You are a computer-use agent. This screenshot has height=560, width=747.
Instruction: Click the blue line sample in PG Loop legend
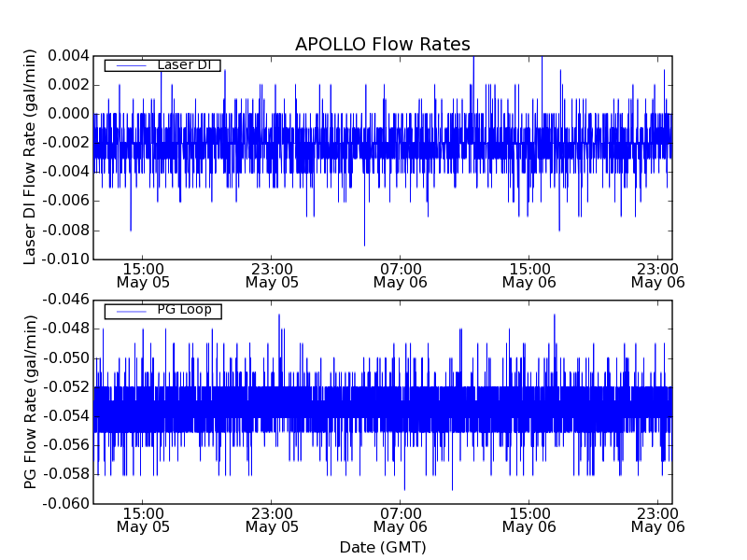(x=130, y=311)
